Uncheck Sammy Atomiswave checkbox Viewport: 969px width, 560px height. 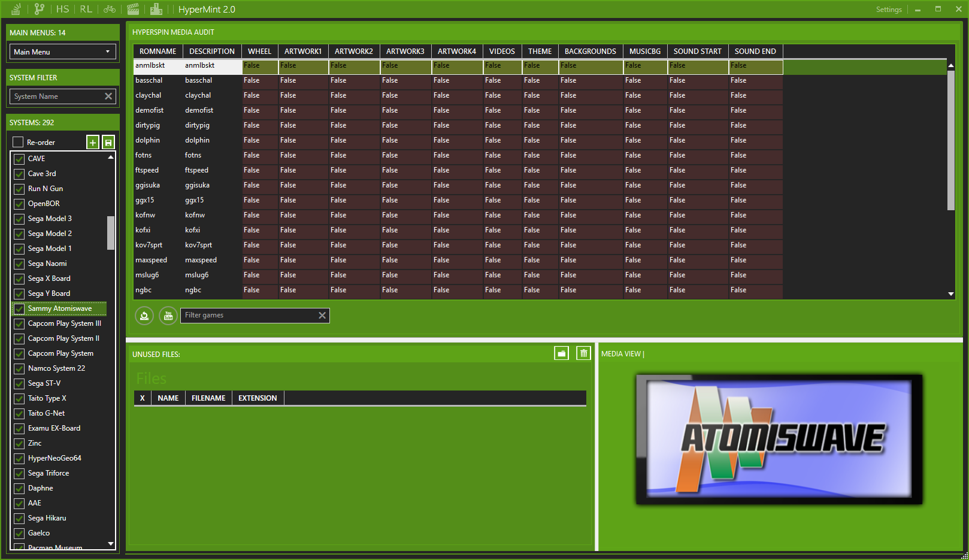19,308
